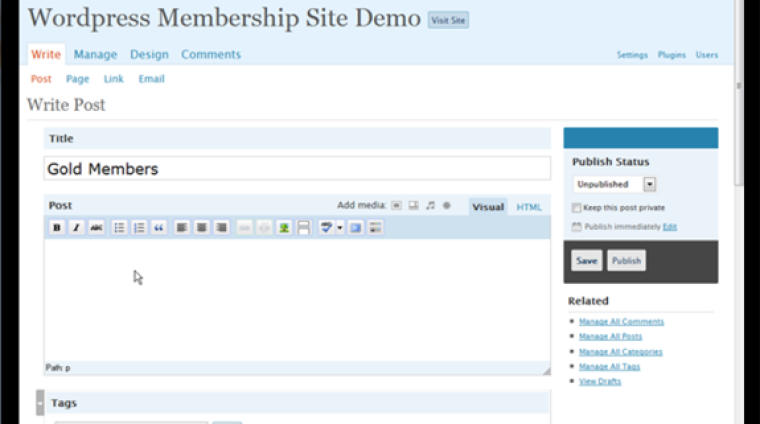Open the Comments tab
This screenshot has height=424, width=760.
coord(211,54)
